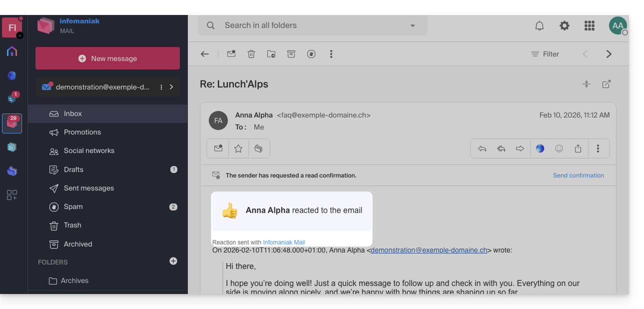644x309 pixels.
Task: Click the reply arrow icon
Action: click(482, 148)
